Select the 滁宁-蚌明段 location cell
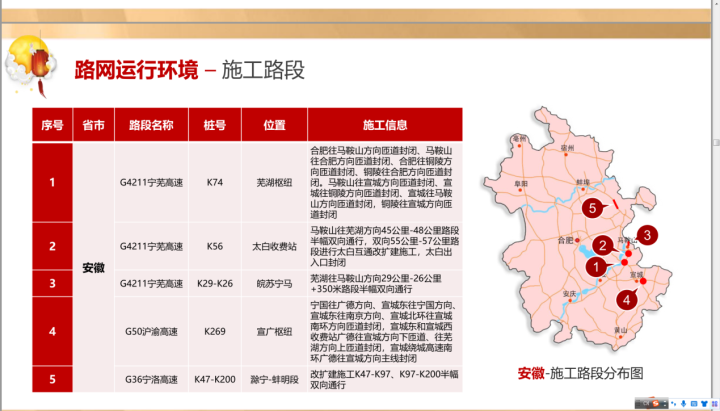The image size is (720, 411). coord(274,379)
